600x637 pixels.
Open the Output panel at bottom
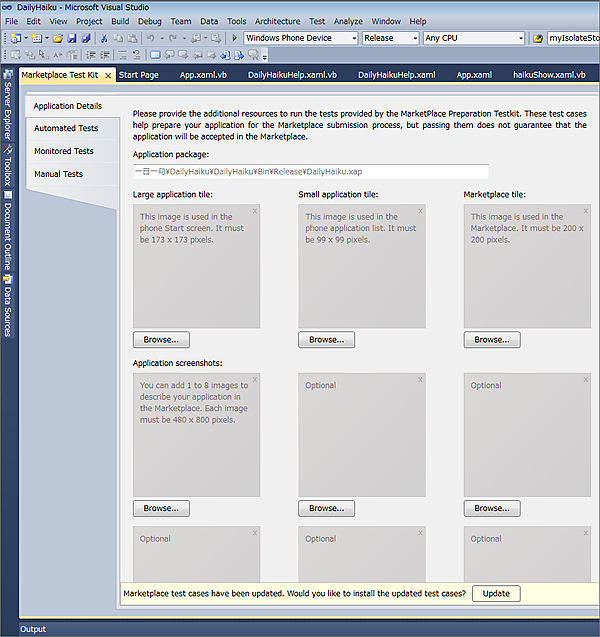33,629
